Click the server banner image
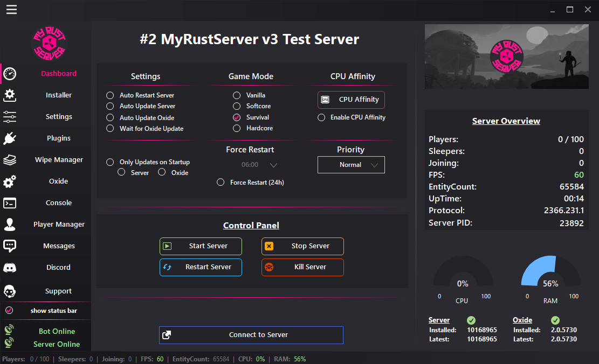599x364 pixels. pyautogui.click(x=507, y=57)
